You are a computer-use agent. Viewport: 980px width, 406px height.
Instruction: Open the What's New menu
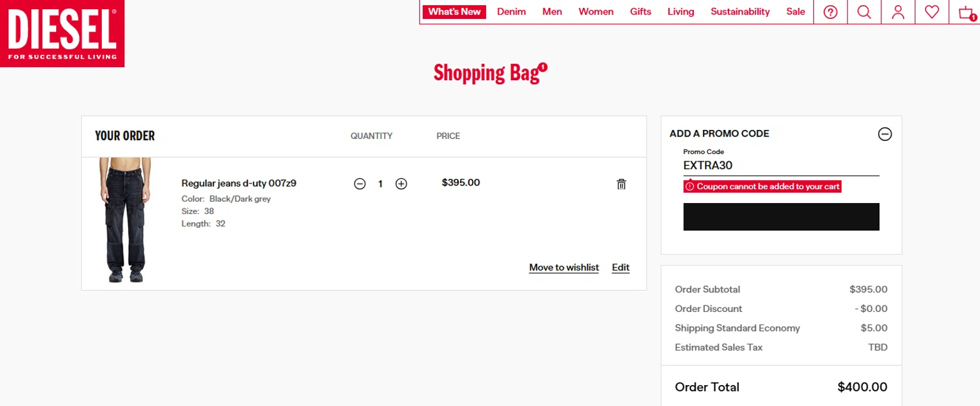tap(454, 12)
